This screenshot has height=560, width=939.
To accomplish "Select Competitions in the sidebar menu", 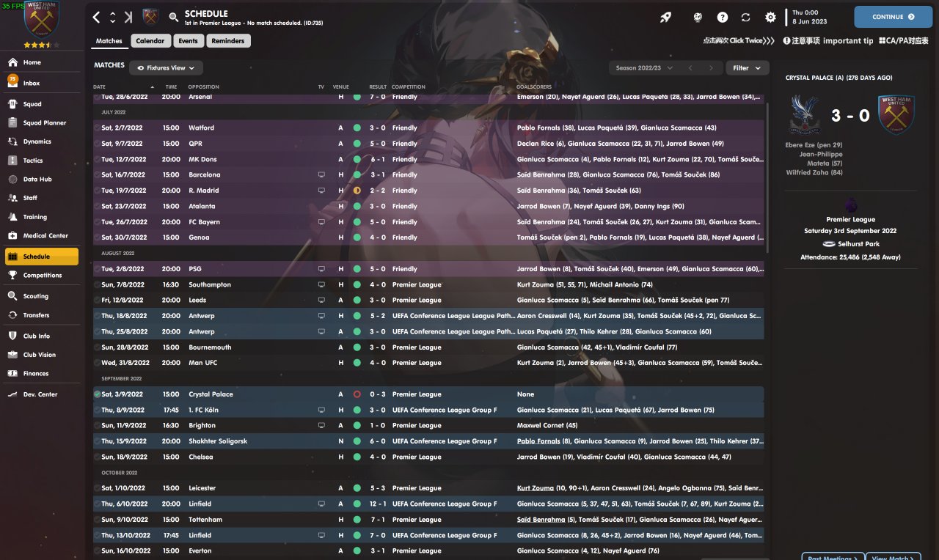I will pyautogui.click(x=42, y=276).
